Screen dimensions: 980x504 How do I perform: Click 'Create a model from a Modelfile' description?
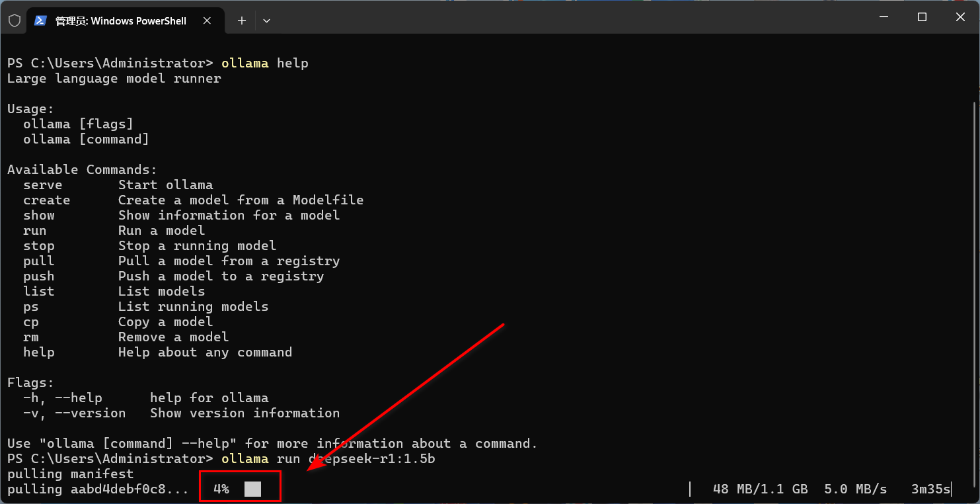[241, 200]
